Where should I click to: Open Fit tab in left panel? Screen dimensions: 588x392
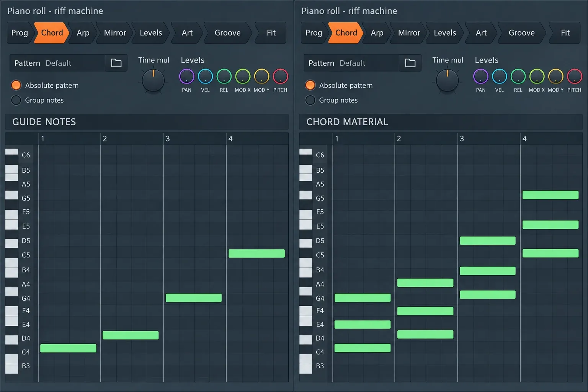coord(271,33)
